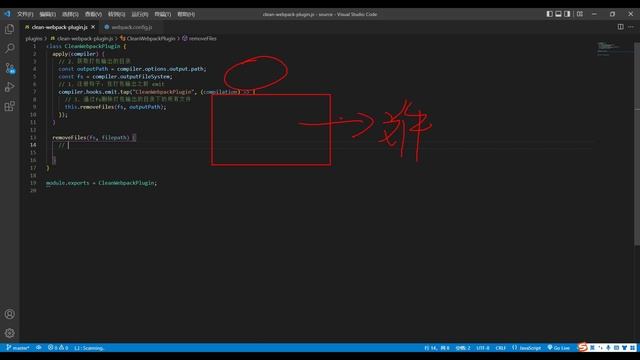Click the Scanning status bar entry
The height and width of the screenshot is (360, 640).
click(x=89, y=348)
